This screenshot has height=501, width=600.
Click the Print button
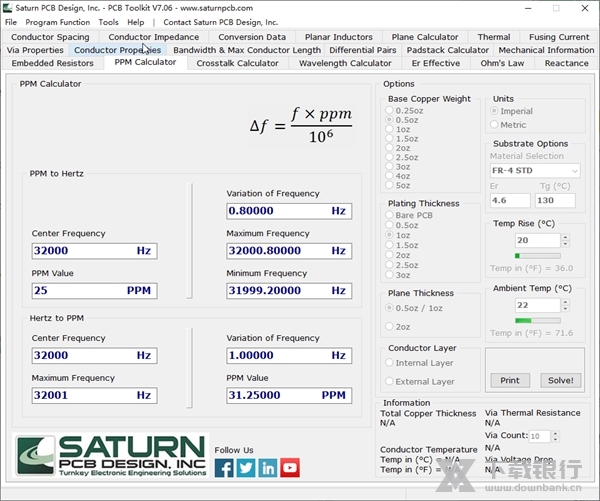(x=510, y=380)
